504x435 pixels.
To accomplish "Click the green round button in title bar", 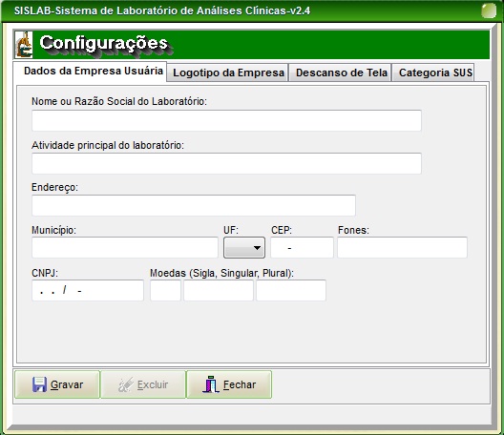I will [489, 10].
